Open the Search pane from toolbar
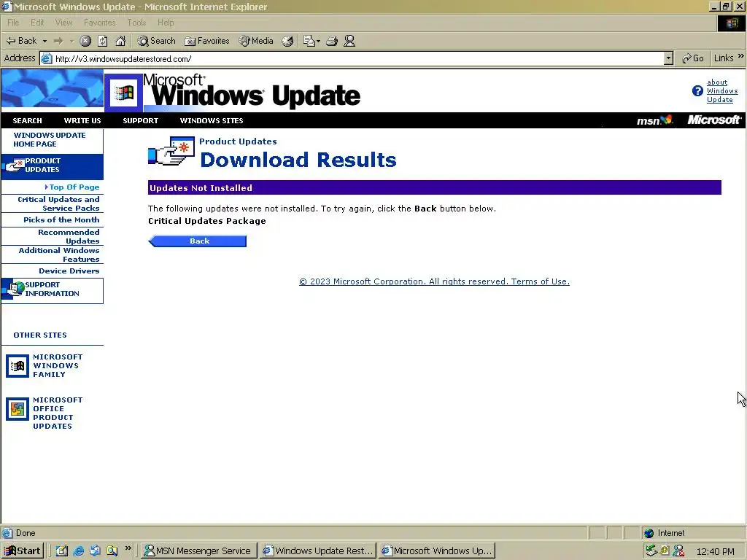This screenshot has height=560, width=747. click(156, 41)
